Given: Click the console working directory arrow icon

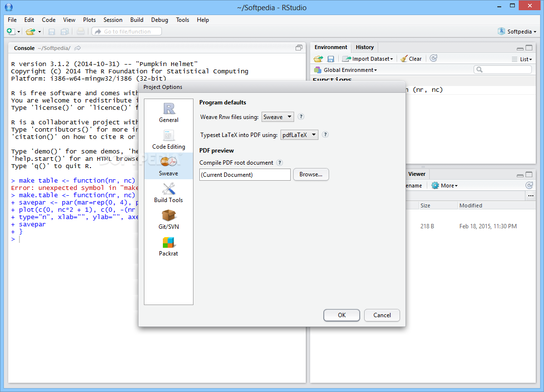Looking at the screenshot, I should point(78,48).
